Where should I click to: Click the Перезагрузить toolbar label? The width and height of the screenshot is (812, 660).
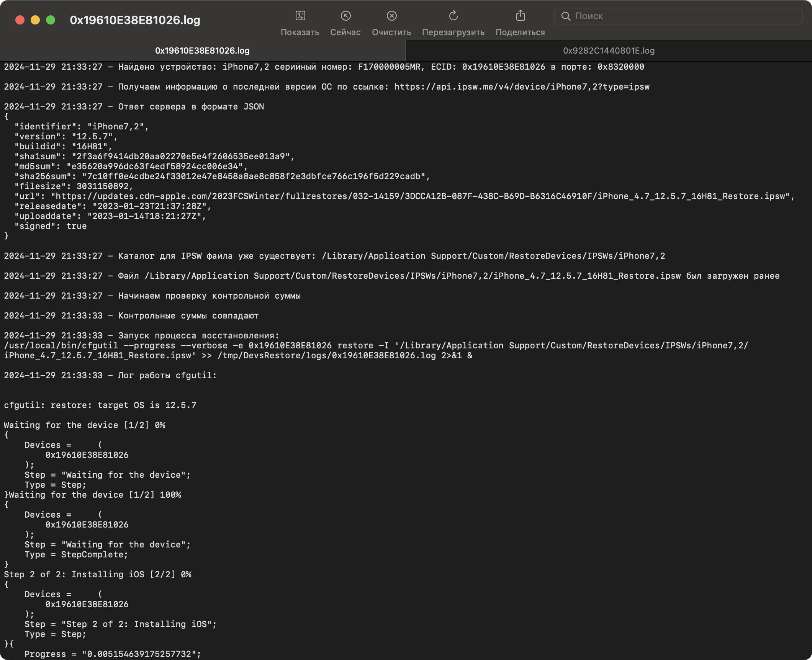click(x=453, y=33)
